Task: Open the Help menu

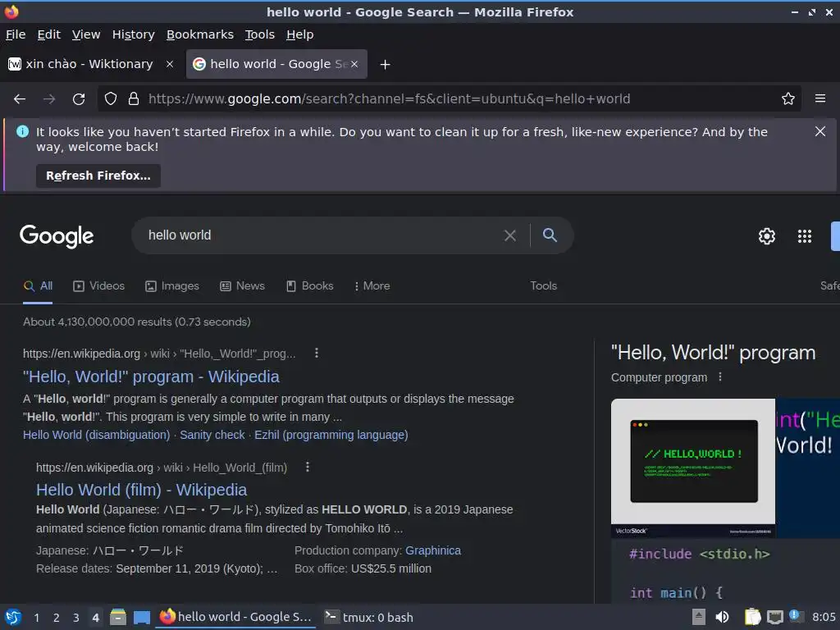Action: 300,34
